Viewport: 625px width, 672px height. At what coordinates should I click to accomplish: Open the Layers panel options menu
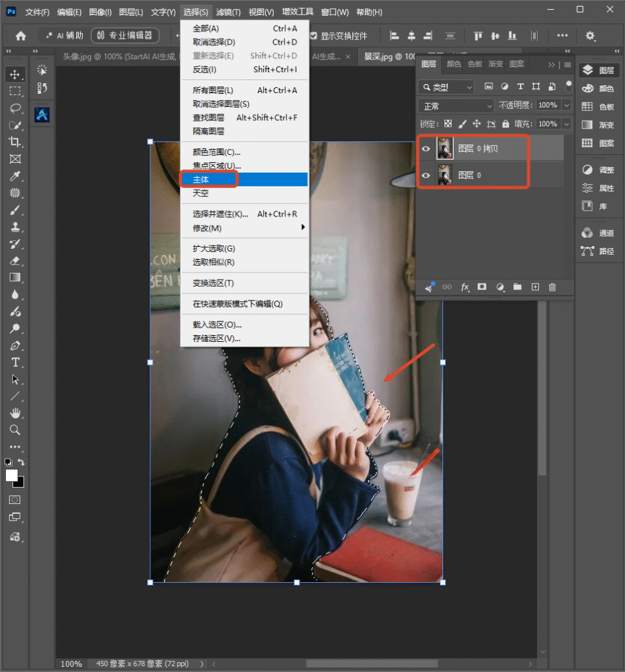(568, 65)
